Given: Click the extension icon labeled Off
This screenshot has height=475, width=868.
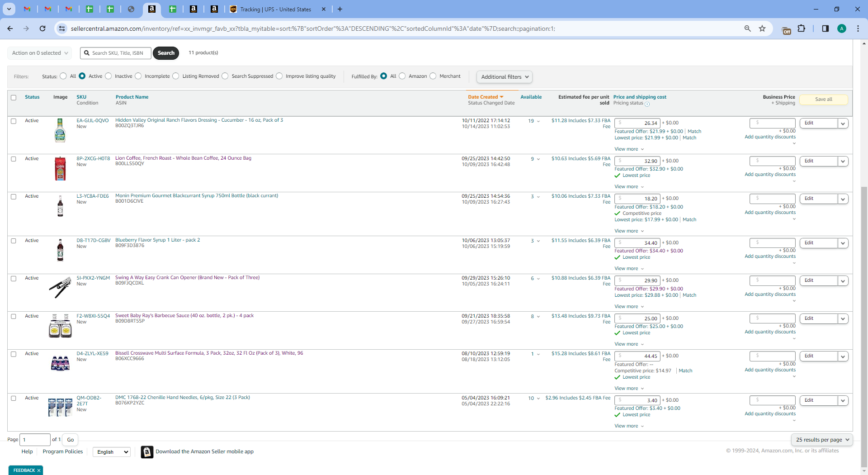Looking at the screenshot, I should pos(787,30).
